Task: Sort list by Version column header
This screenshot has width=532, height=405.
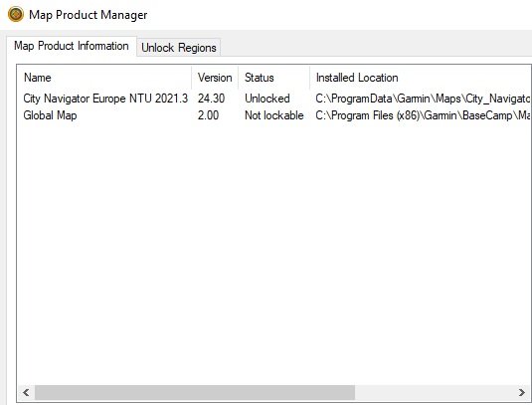Action: pos(215,78)
